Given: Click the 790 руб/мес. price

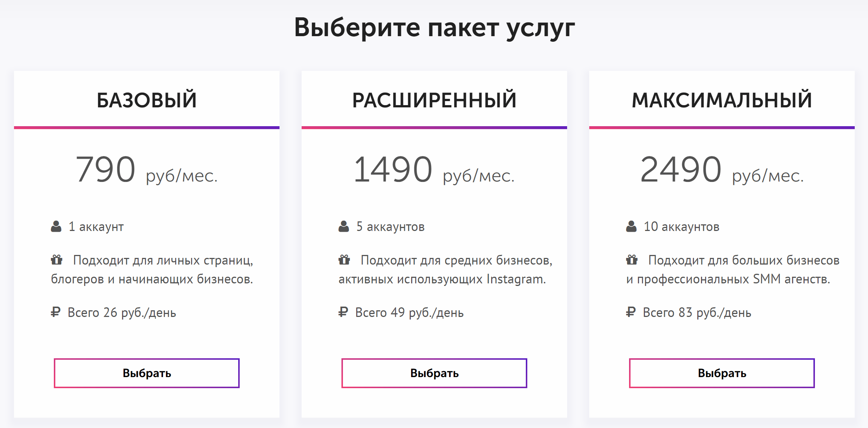Looking at the screenshot, I should click(x=147, y=170).
